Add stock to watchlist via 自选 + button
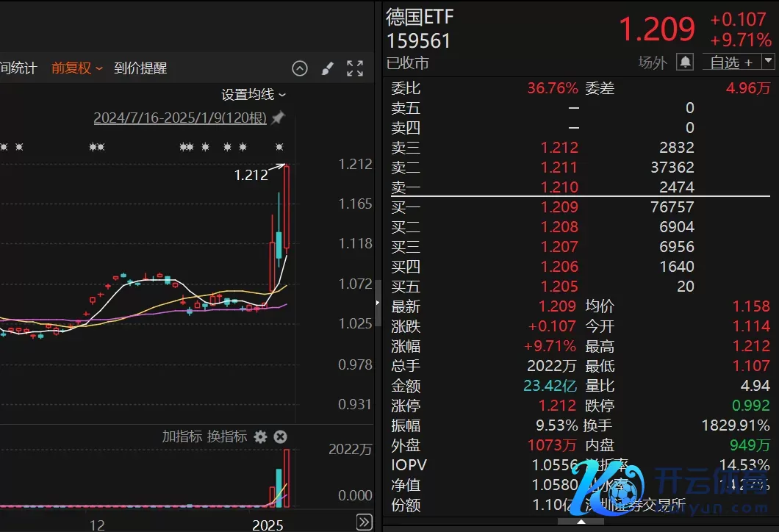 [x=730, y=62]
